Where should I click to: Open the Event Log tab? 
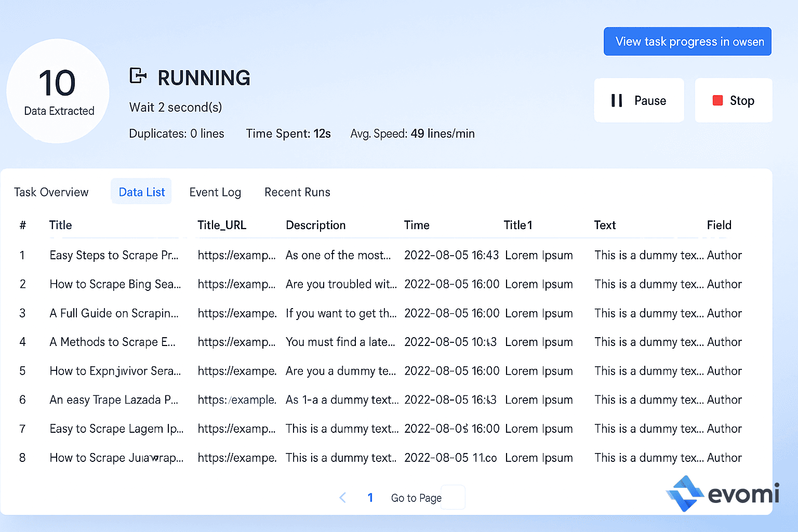pyautogui.click(x=215, y=192)
